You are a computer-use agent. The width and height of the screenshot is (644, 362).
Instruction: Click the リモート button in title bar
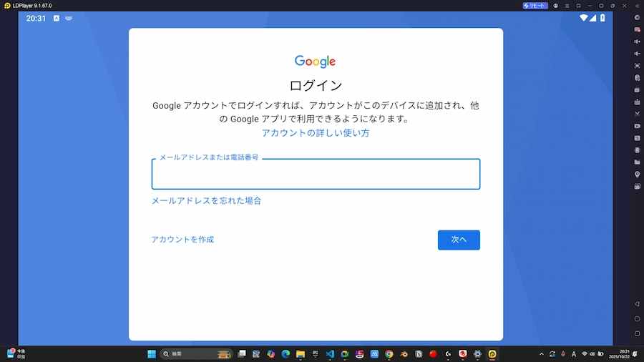(x=535, y=5)
